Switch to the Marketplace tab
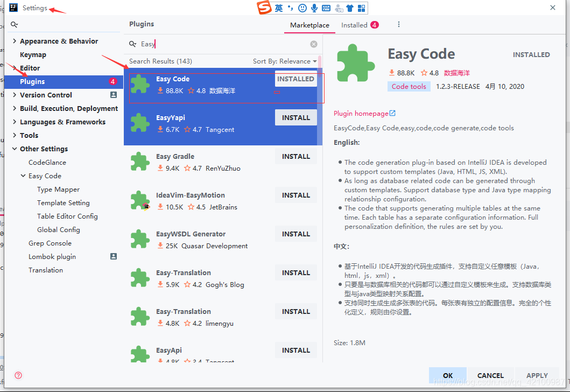Screen dimensions: 570x392 [x=309, y=25]
